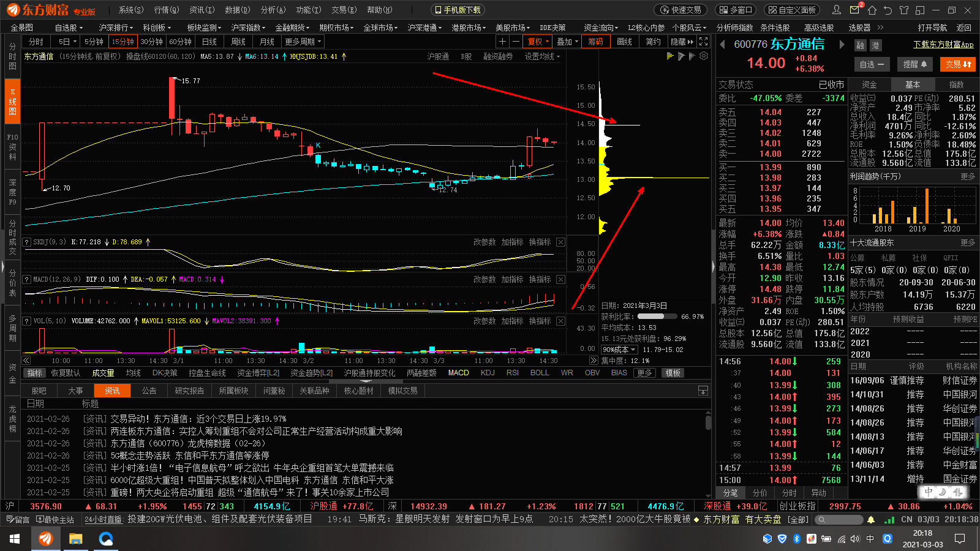Zoom in the K-line chart with plus
Screen dimensions: 980x551
[502, 42]
